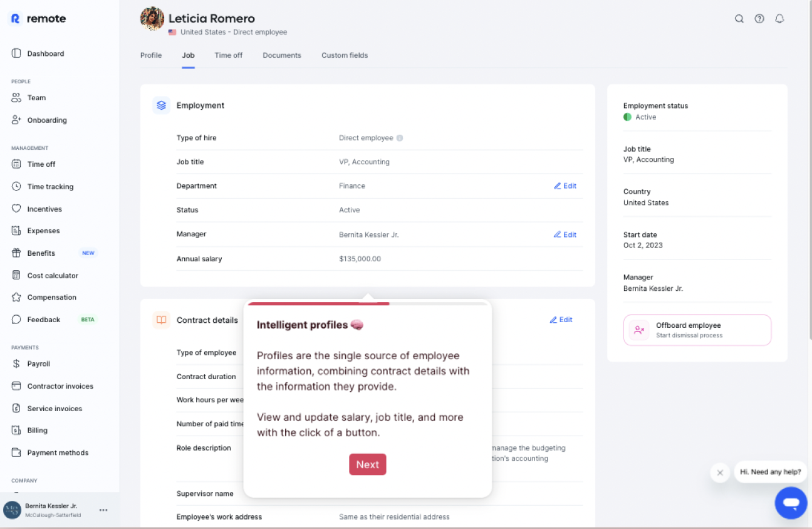Open the help question mark icon
Viewport: 812px width, 529px height.
click(759, 19)
